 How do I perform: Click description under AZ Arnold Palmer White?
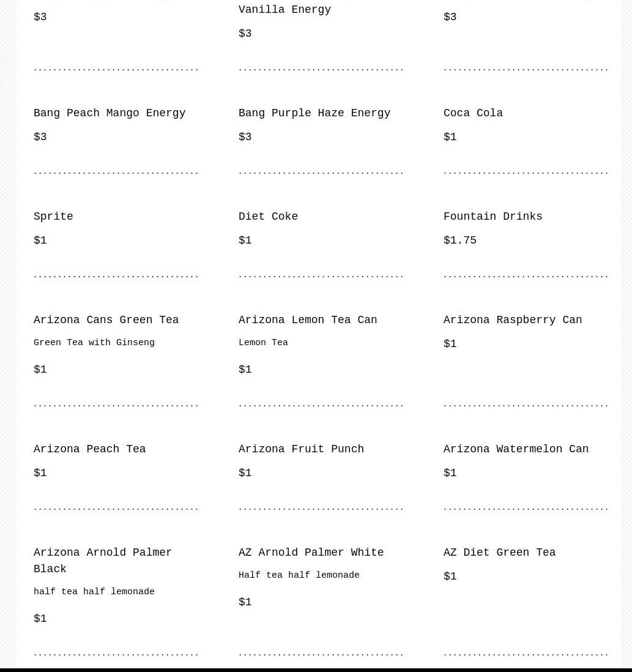[x=299, y=576]
